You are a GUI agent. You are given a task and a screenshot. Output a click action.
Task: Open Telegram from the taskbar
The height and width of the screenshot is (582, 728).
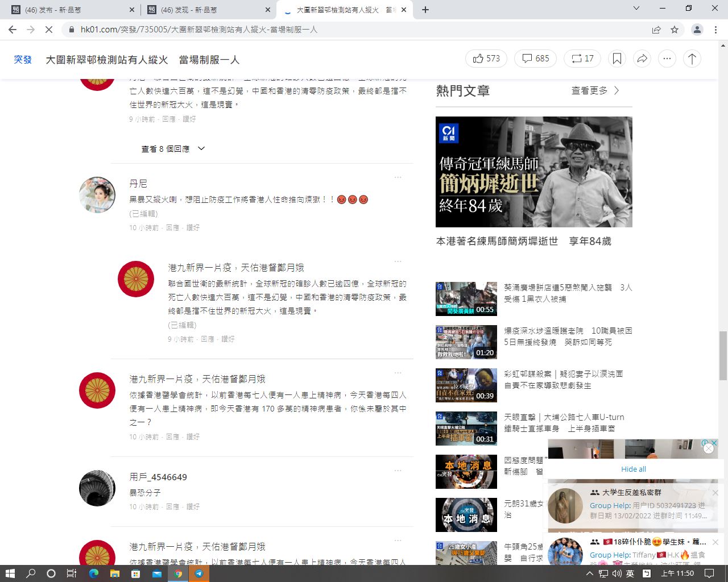[199, 573]
